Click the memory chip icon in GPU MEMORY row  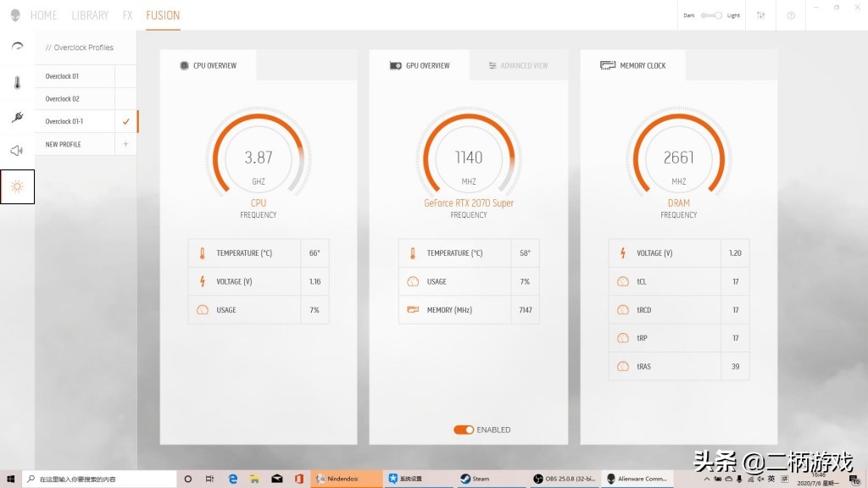[x=413, y=310]
